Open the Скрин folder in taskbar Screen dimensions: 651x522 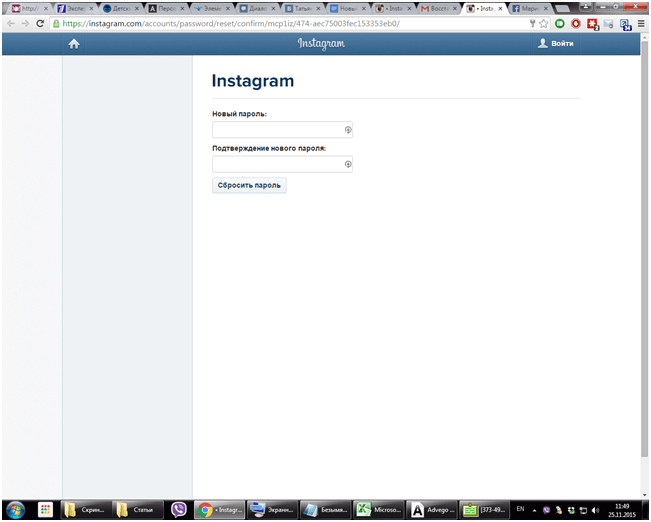pyautogui.click(x=86, y=510)
